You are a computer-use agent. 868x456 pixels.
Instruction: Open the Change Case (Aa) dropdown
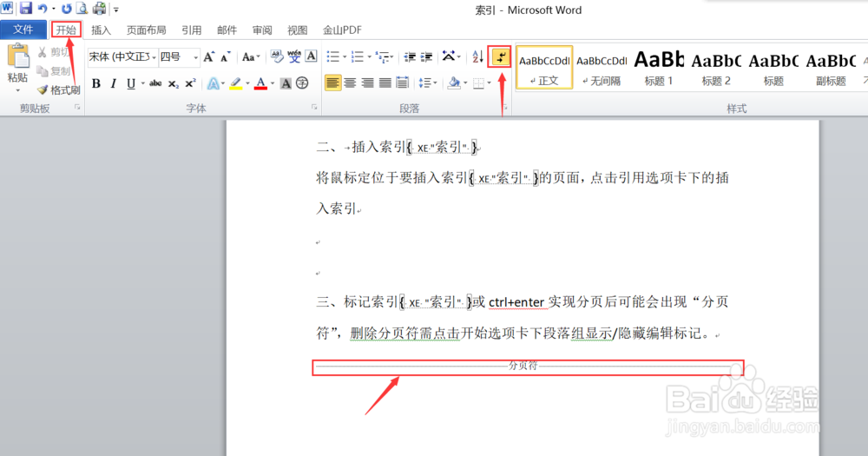pyautogui.click(x=251, y=56)
